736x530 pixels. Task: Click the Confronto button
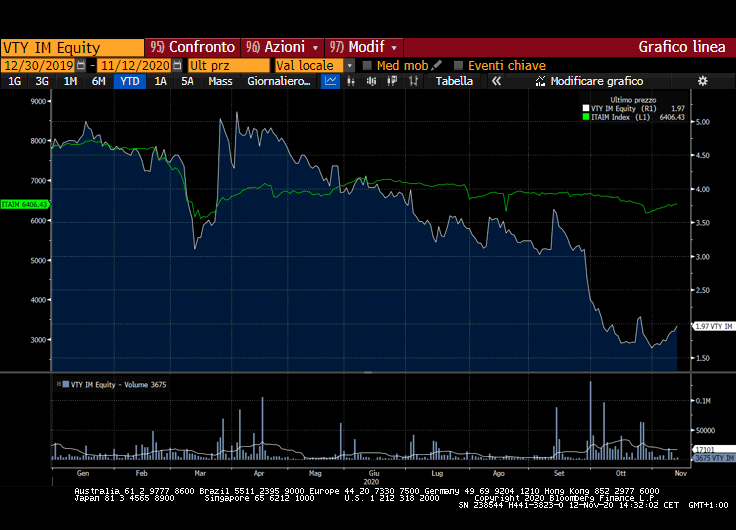pos(192,47)
